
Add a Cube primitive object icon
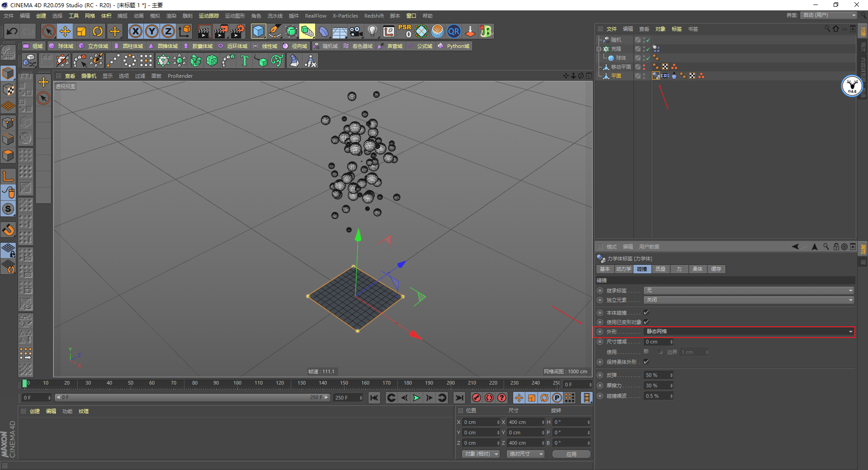(x=258, y=31)
